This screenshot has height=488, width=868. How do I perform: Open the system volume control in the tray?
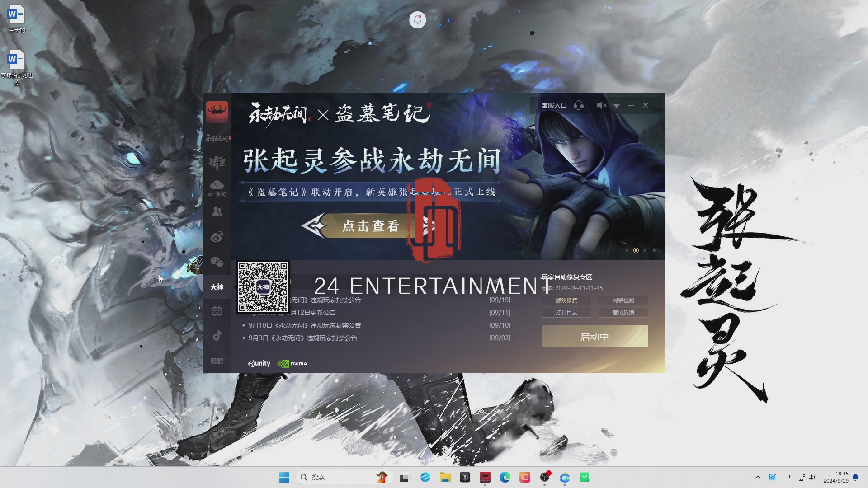click(812, 477)
